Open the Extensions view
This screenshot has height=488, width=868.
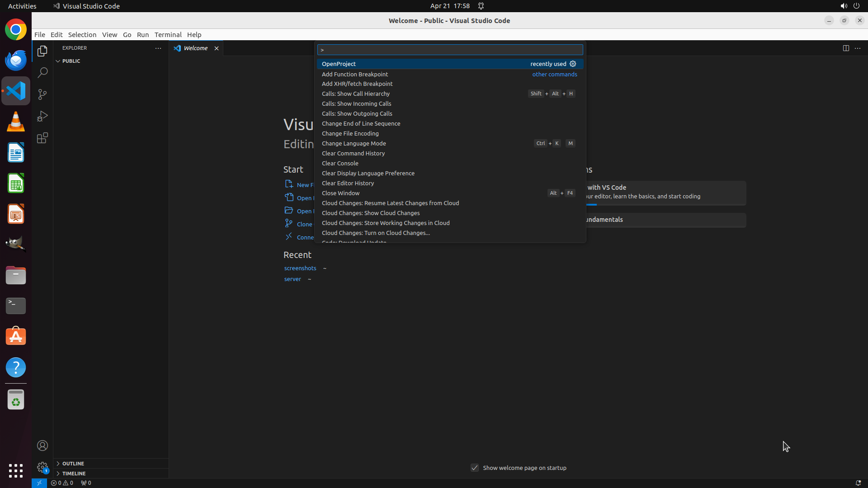click(x=42, y=138)
